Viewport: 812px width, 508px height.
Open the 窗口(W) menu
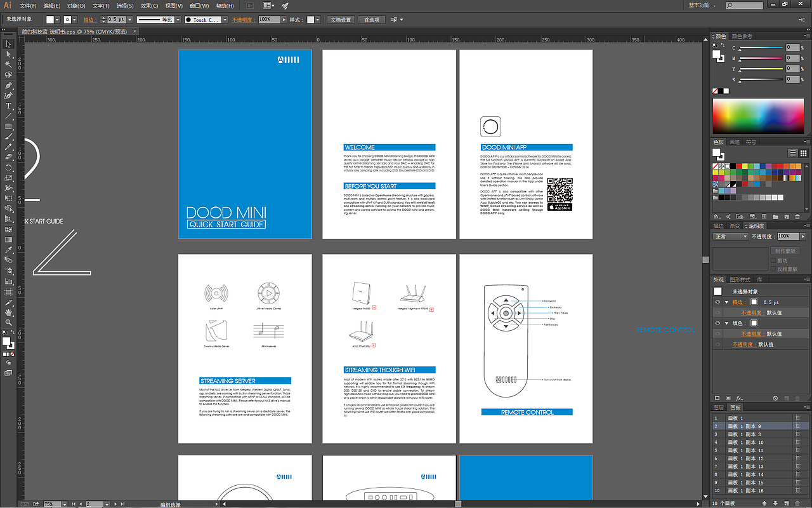click(x=200, y=6)
